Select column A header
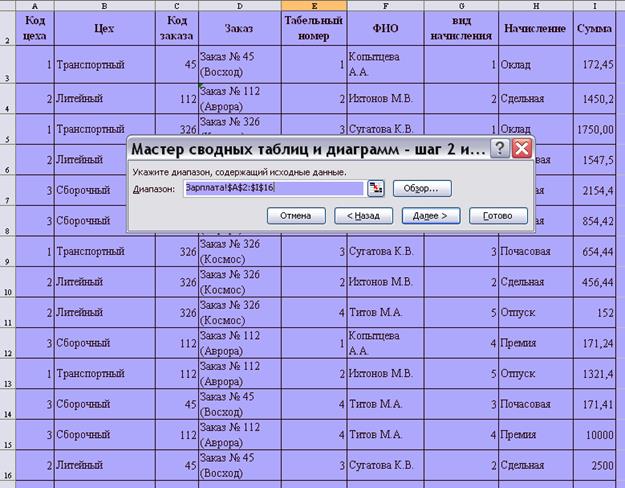 point(35,6)
